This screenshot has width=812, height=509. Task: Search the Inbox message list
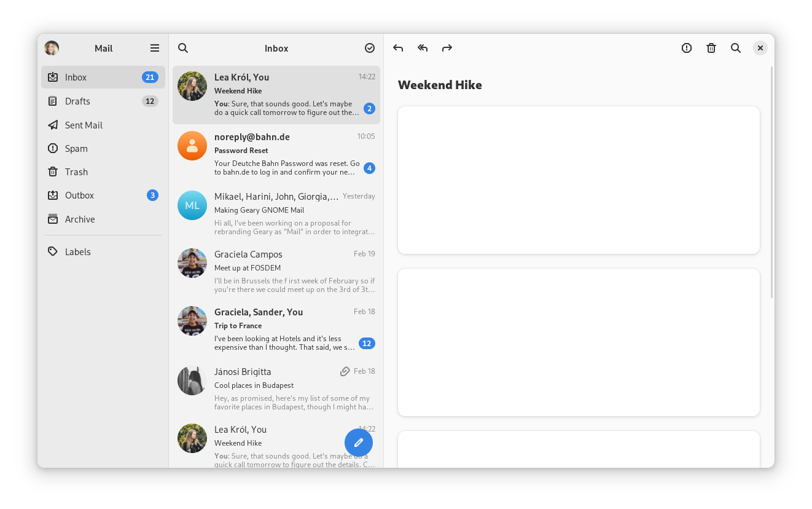click(x=183, y=48)
